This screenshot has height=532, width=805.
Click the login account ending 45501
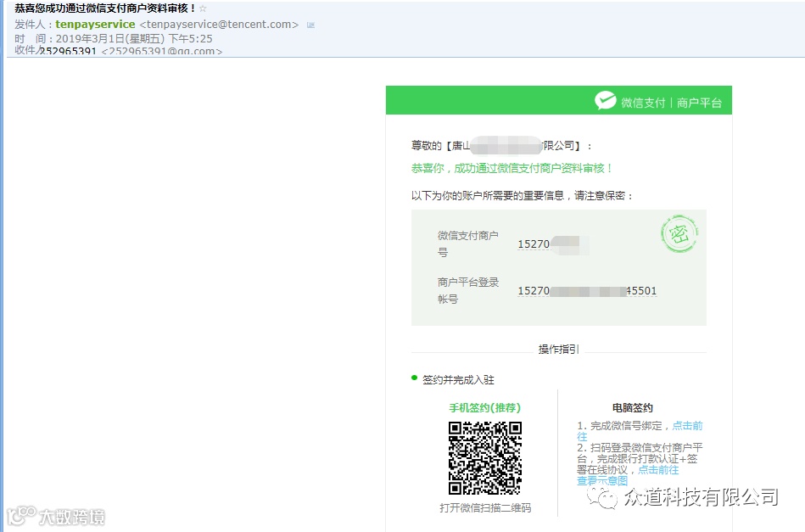coord(587,291)
